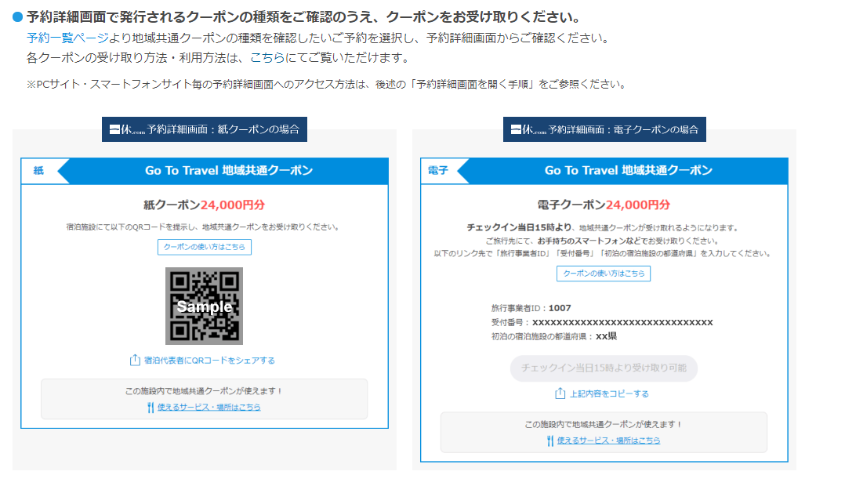Click the 旅行事業者ID:1007 text
The width and height of the screenshot is (845, 504).
pyautogui.click(x=531, y=308)
